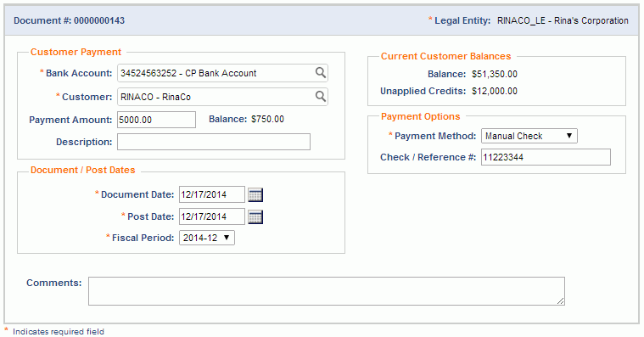Viewport: 644px width, 337px height.
Task: Click the Bank Account search magnifier icon
Action: point(321,73)
